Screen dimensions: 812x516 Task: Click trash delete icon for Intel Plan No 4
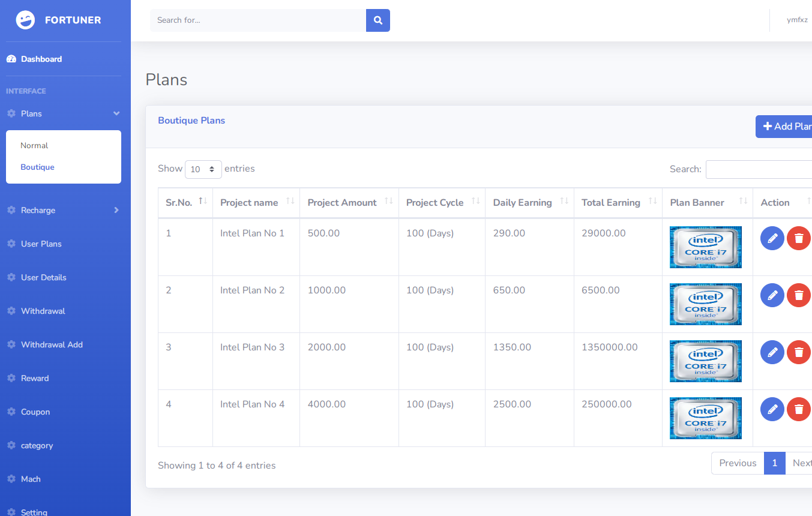(798, 409)
